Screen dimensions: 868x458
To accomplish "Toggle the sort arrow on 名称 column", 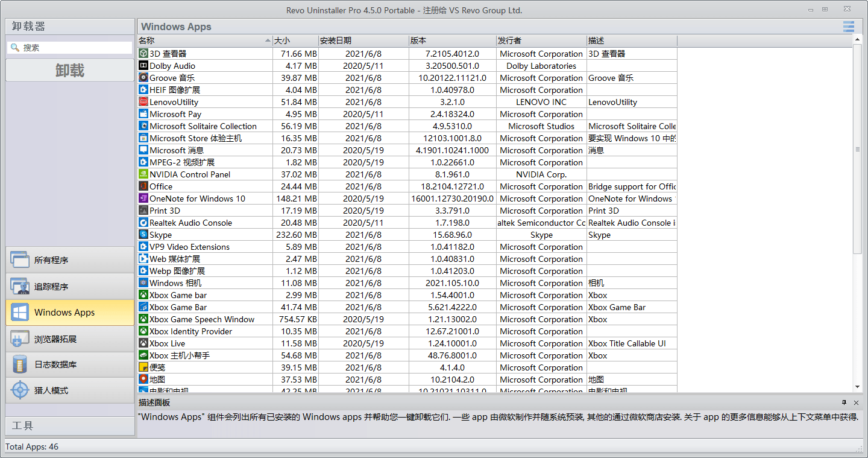I will tap(268, 40).
